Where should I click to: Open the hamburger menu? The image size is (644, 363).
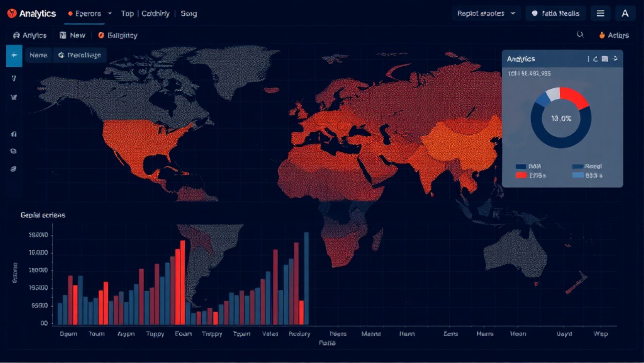coord(601,13)
